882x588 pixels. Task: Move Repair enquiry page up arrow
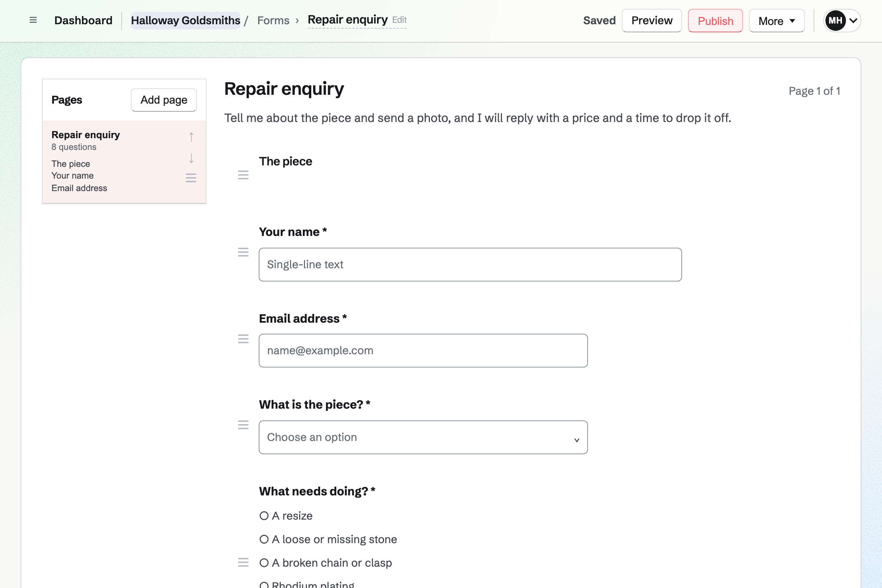(x=191, y=137)
